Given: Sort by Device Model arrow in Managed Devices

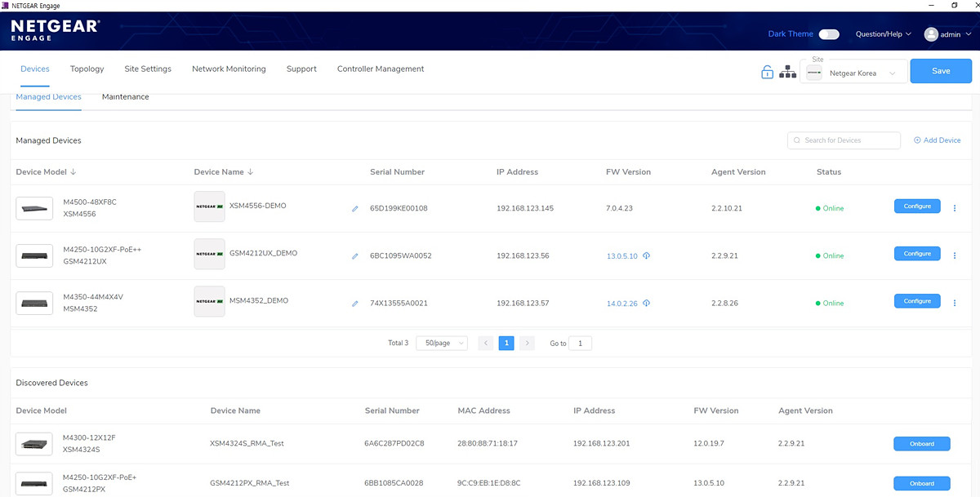Looking at the screenshot, I should click(x=73, y=172).
